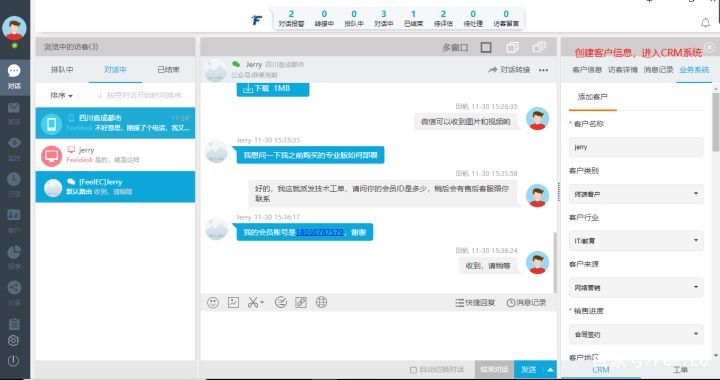Switch to single window layout icon
The height and width of the screenshot is (380, 720).
tap(486, 47)
